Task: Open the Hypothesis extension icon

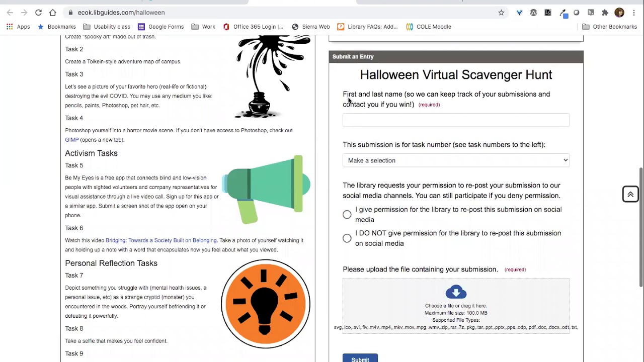Action: 591,13
